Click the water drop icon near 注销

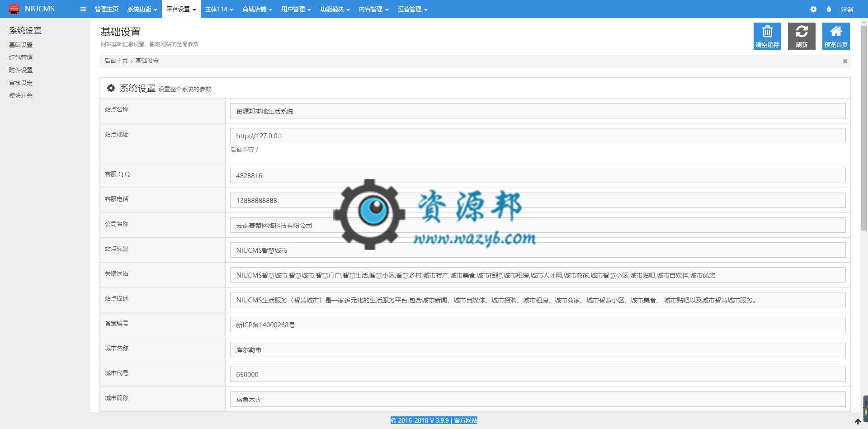point(829,9)
